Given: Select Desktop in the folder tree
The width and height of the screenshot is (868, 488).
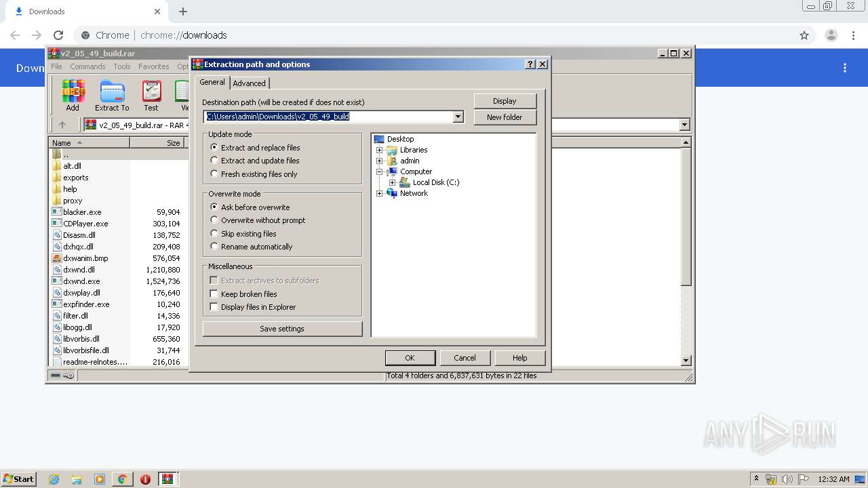Looking at the screenshot, I should (x=400, y=139).
